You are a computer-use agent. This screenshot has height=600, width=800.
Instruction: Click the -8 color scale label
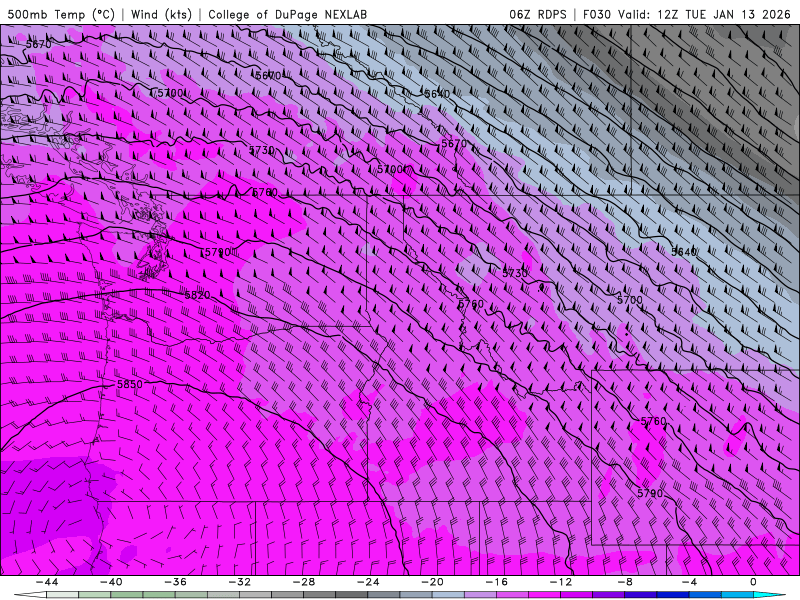625,582
